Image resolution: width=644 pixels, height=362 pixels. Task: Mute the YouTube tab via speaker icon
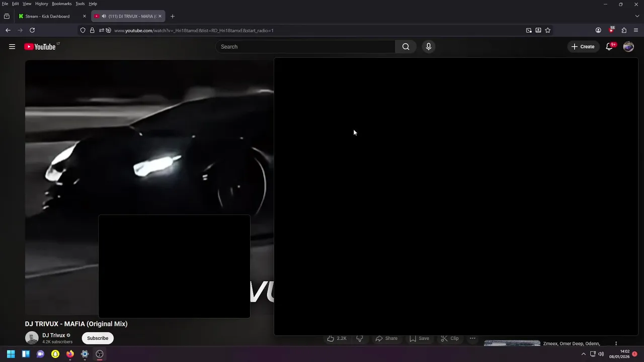(104, 16)
